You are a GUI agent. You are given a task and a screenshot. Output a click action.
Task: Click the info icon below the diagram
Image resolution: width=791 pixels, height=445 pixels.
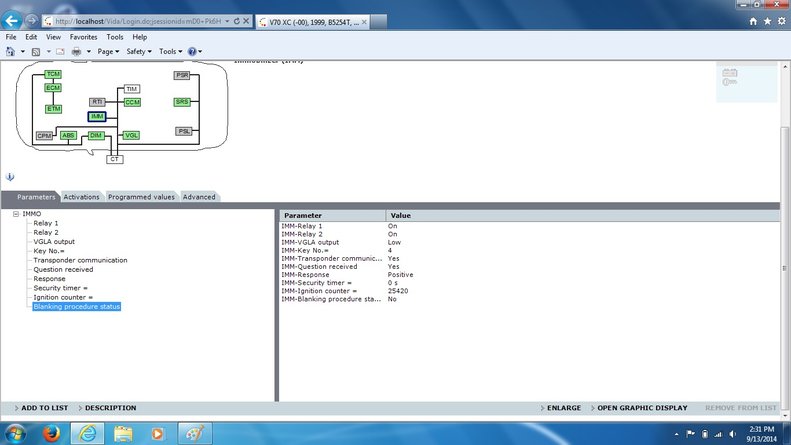click(10, 176)
